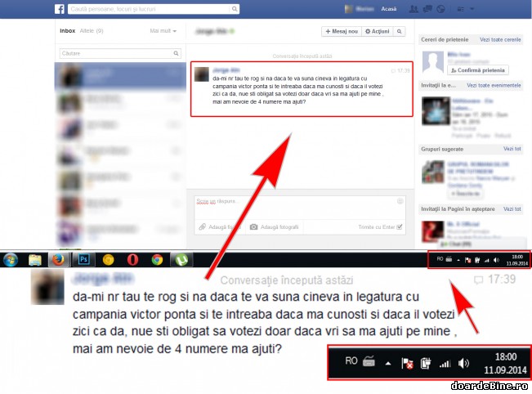Click the 'Cereri de prietenie' heading
532x394 pixels.
[445, 40]
